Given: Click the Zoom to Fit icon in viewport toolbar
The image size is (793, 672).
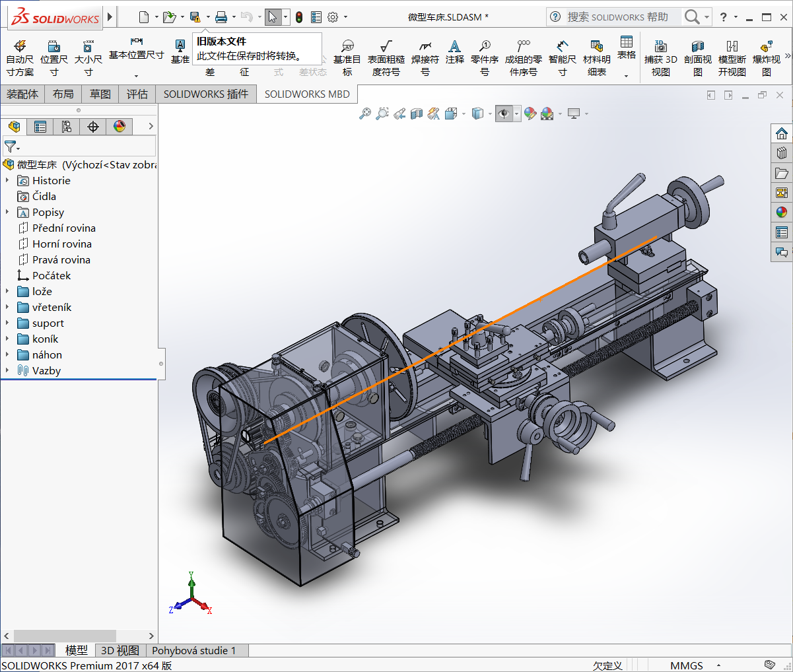Looking at the screenshot, I should pos(364,114).
